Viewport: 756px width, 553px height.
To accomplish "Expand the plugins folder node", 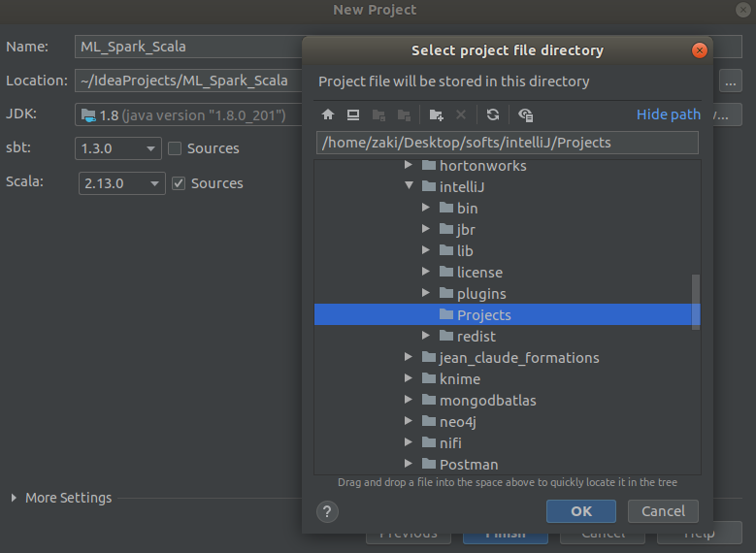I will pyautogui.click(x=426, y=293).
